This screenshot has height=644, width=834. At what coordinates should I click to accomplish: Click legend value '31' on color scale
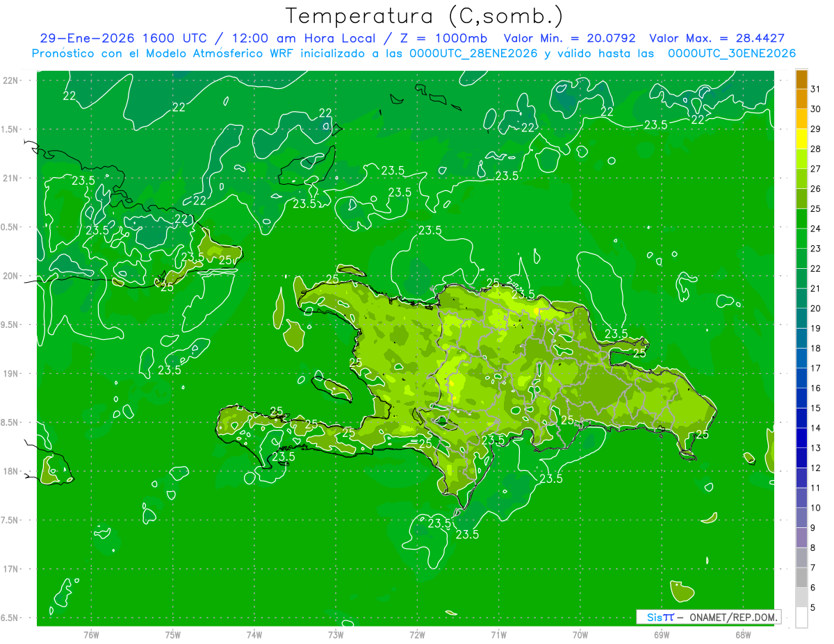tap(816, 89)
